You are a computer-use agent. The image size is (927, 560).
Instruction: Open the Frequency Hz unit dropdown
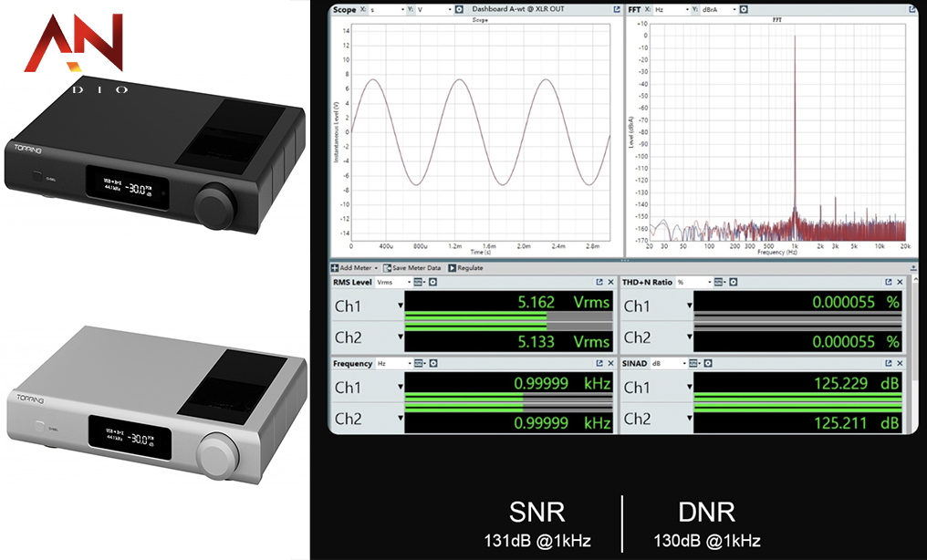394,363
